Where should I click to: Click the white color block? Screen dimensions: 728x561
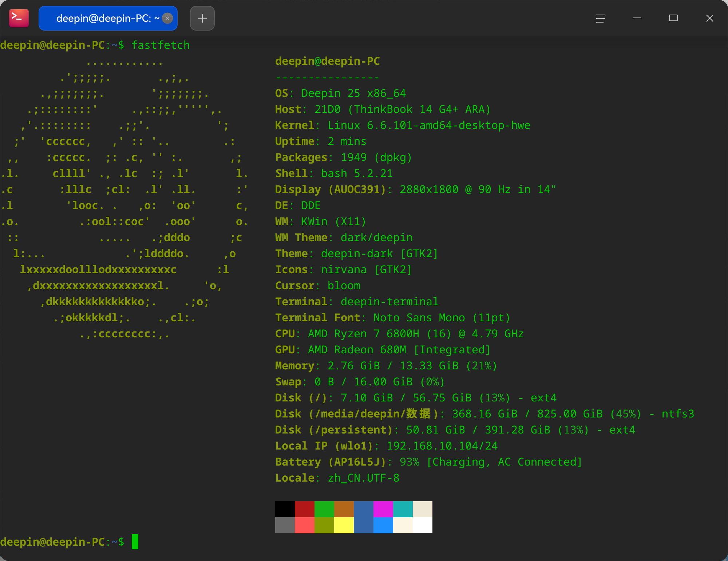pos(423,525)
